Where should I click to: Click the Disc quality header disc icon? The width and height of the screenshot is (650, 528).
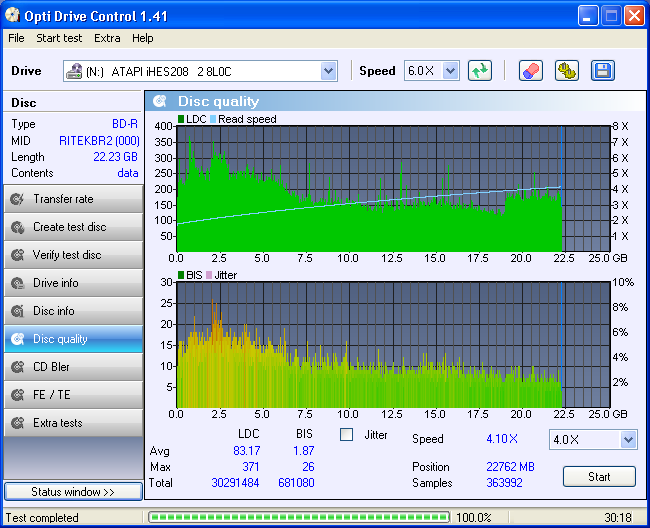point(160,101)
